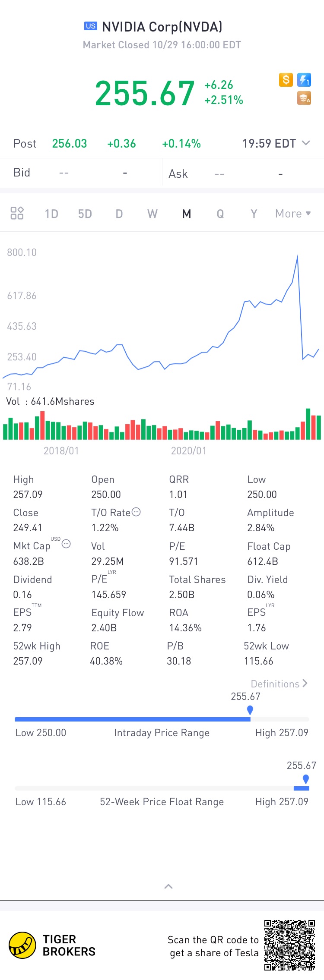This screenshot has height=980, width=324.
Task: Open the chart layout grid icon
Action: click(x=17, y=213)
